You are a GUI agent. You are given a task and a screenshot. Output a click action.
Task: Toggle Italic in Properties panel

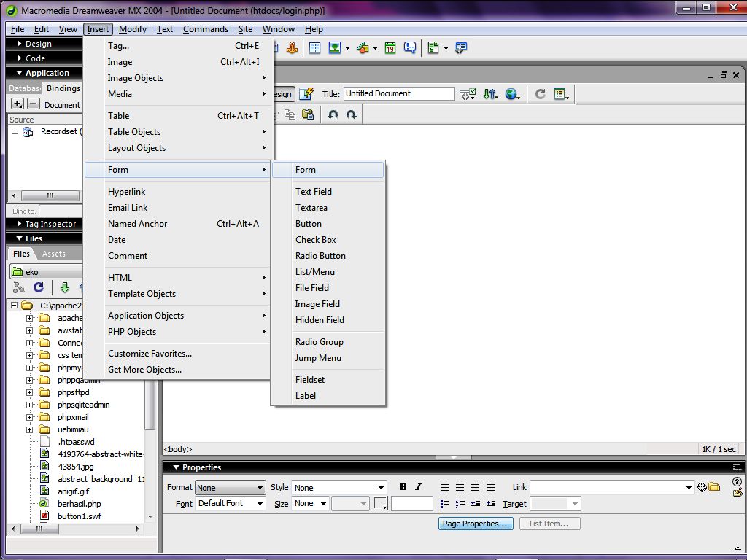click(418, 486)
